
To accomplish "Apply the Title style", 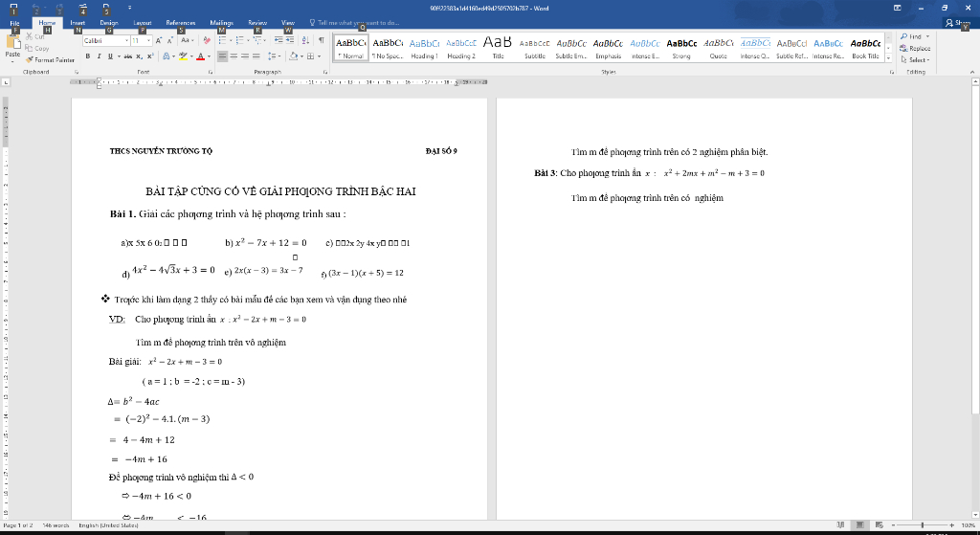I will [498, 48].
